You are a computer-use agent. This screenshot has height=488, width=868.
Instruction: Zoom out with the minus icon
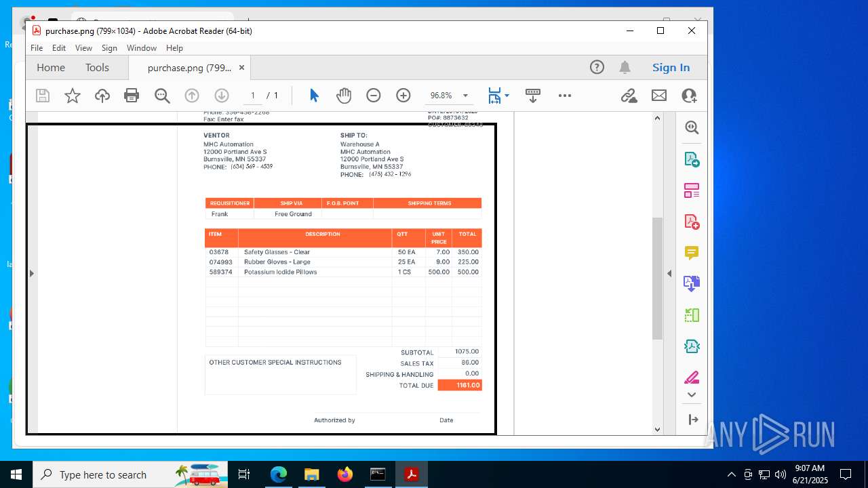374,96
